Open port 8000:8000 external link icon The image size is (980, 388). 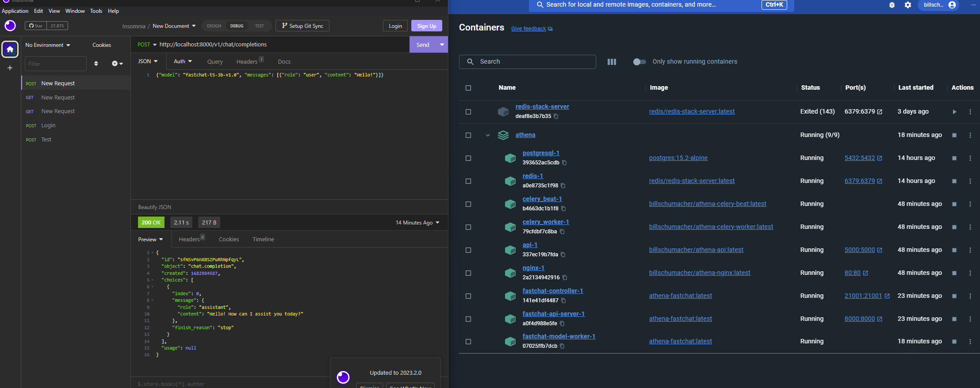coord(880,319)
